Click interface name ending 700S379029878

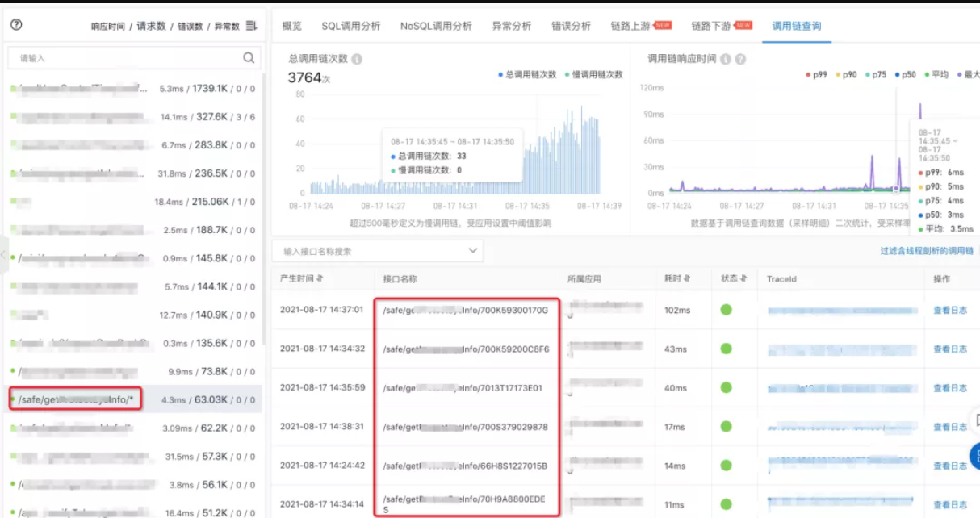(465, 427)
